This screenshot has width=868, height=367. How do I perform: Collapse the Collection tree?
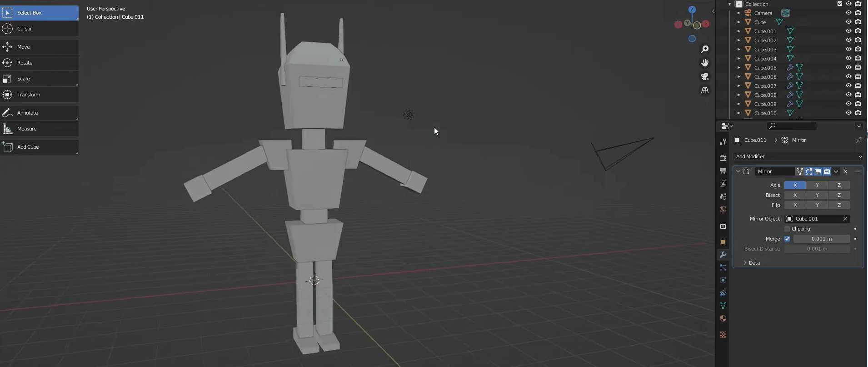pos(730,4)
